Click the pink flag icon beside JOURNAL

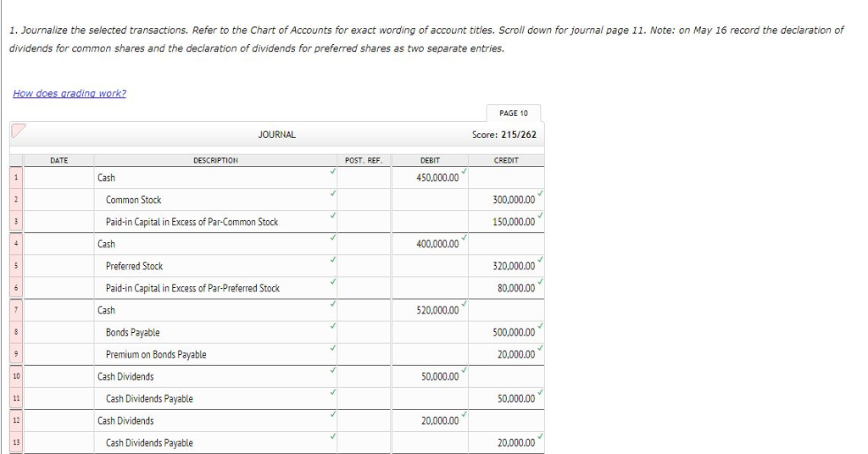pos(19,131)
